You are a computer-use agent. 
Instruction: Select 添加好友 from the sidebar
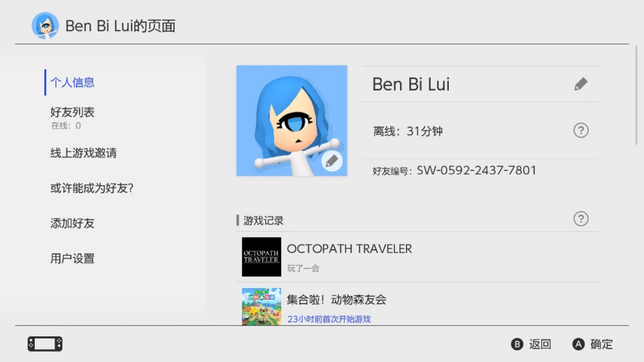(72, 223)
